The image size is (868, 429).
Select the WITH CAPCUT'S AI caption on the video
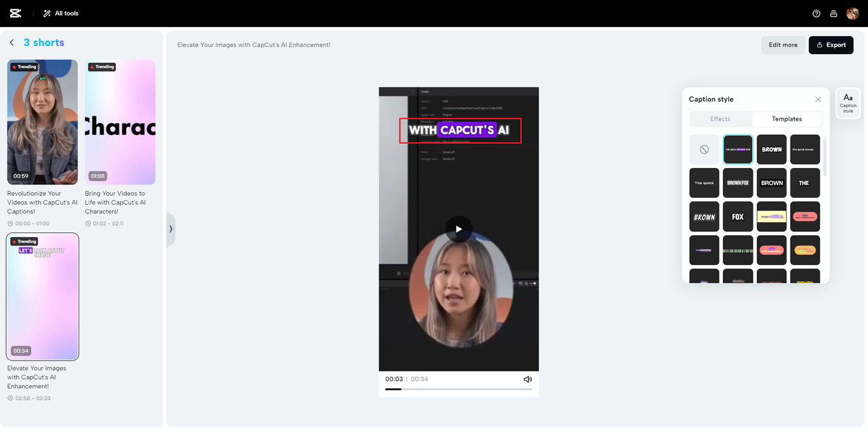pos(460,130)
